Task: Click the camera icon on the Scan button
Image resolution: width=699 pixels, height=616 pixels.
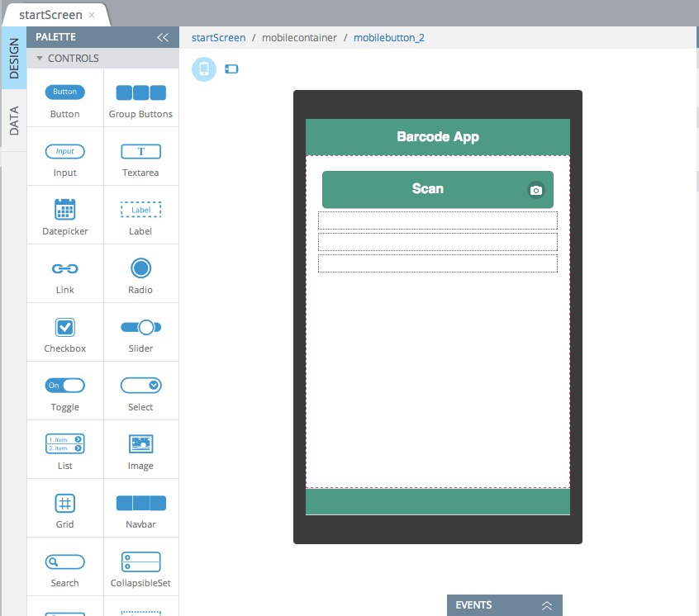Action: pyautogui.click(x=536, y=190)
